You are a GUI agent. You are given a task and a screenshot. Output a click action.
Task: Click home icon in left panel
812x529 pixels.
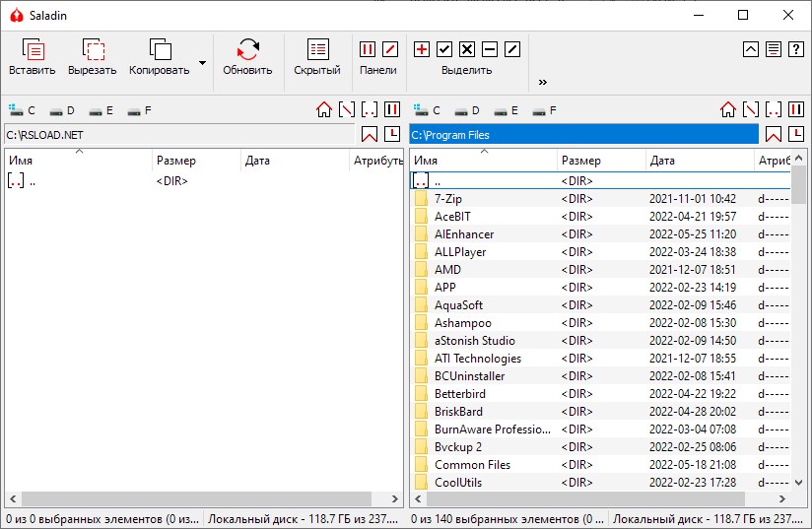(x=324, y=109)
